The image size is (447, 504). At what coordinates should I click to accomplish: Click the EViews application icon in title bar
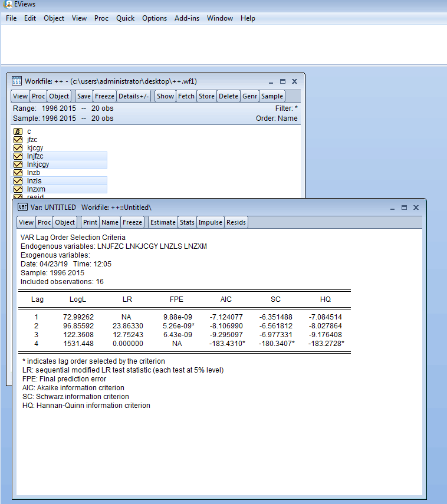pyautogui.click(x=7, y=4)
